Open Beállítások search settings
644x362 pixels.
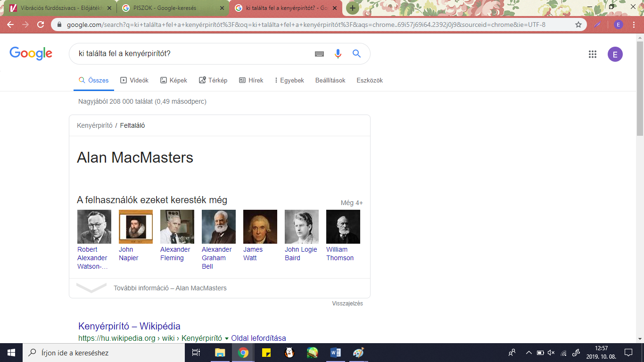pyautogui.click(x=330, y=81)
